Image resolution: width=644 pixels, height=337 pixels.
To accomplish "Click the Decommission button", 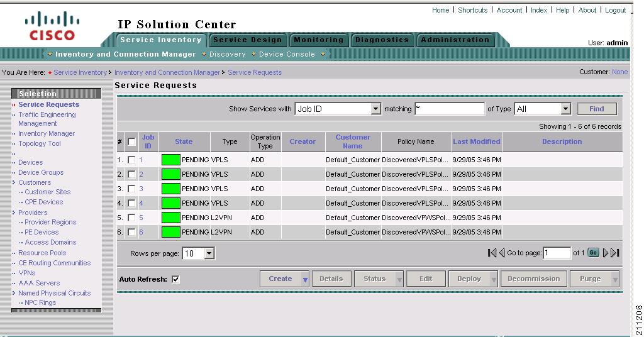I will pos(533,279).
